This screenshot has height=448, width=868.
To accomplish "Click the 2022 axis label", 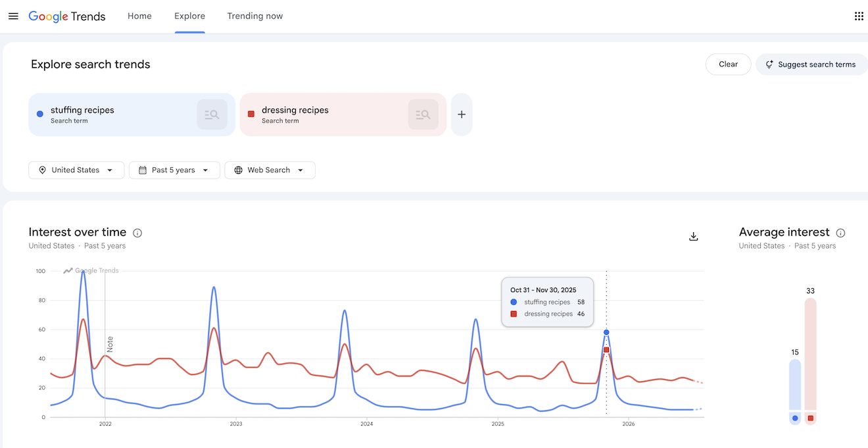I will pyautogui.click(x=105, y=424).
